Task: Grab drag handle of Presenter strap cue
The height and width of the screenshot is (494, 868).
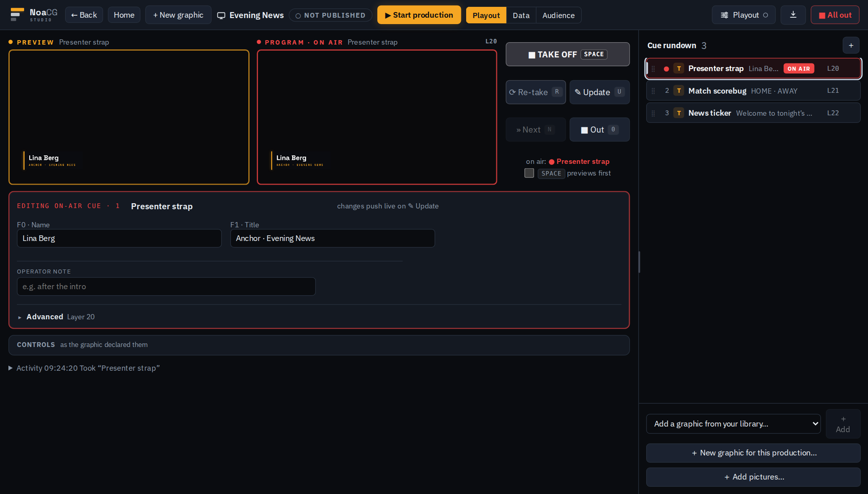Action: 653,69
